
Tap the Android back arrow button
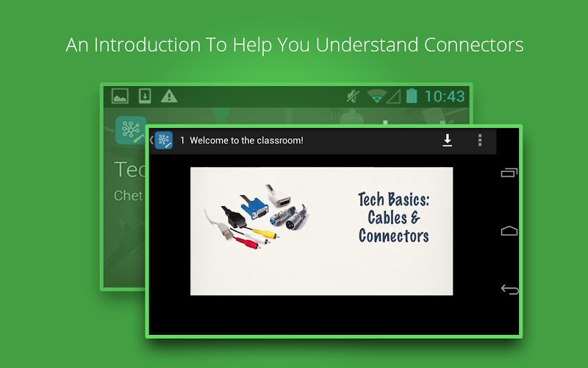click(509, 289)
